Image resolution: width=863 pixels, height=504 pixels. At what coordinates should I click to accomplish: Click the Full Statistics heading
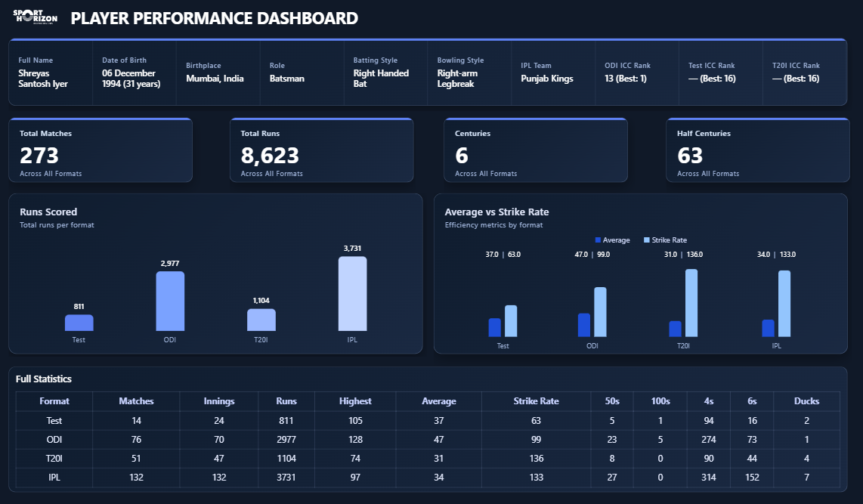[44, 379]
